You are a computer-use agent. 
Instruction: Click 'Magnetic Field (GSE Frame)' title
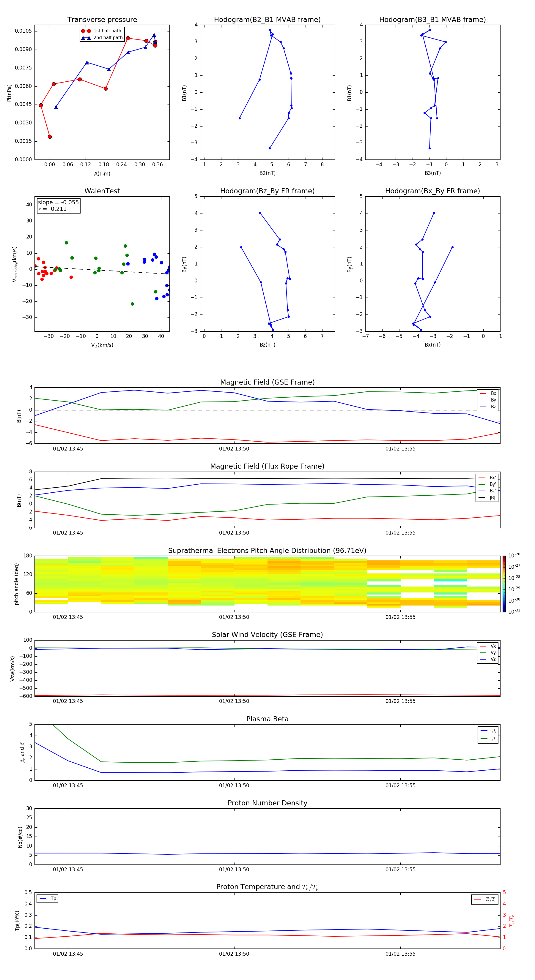(267, 382)
